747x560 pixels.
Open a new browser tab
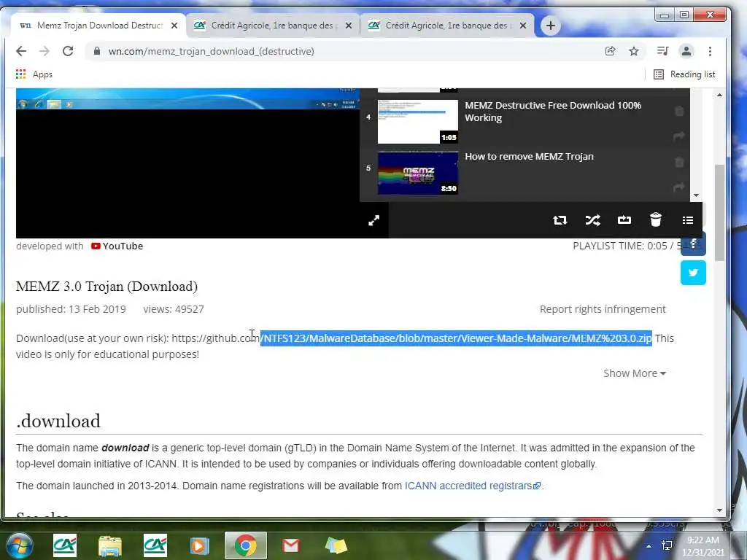tap(550, 26)
